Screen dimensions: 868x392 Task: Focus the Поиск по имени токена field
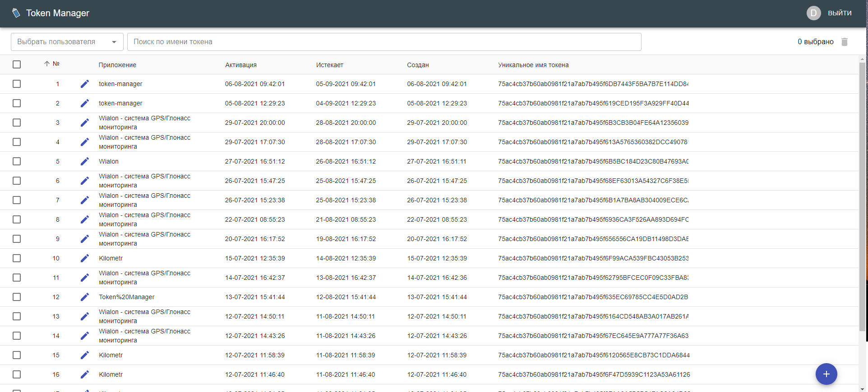[x=384, y=42]
